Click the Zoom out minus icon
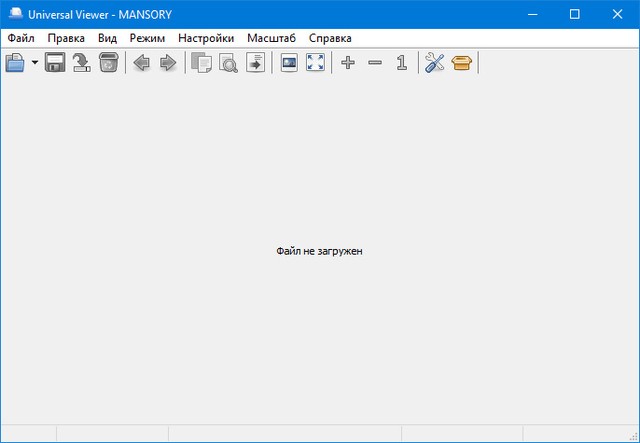The image size is (640, 443). 375,63
